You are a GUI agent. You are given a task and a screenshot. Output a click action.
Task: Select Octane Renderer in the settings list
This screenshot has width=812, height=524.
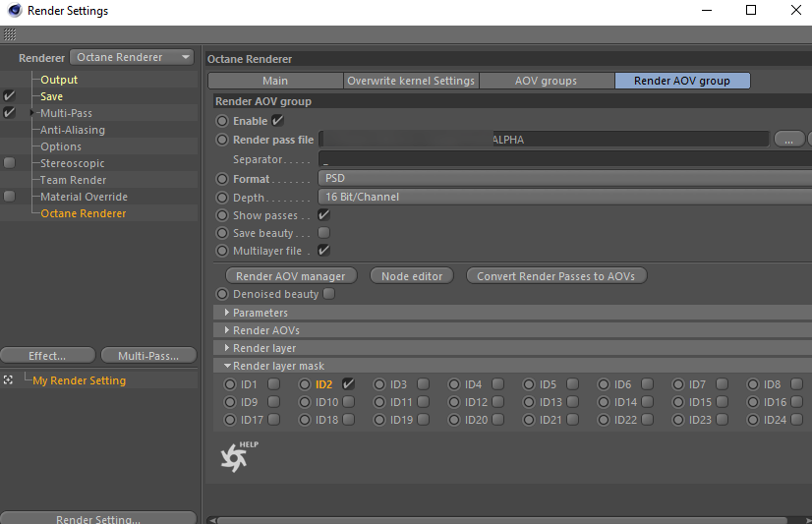(x=83, y=213)
